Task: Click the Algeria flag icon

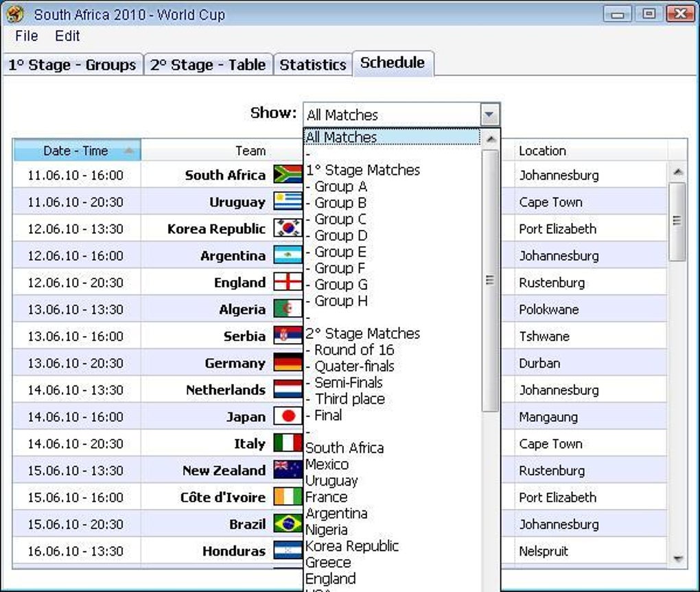Action: (288, 309)
